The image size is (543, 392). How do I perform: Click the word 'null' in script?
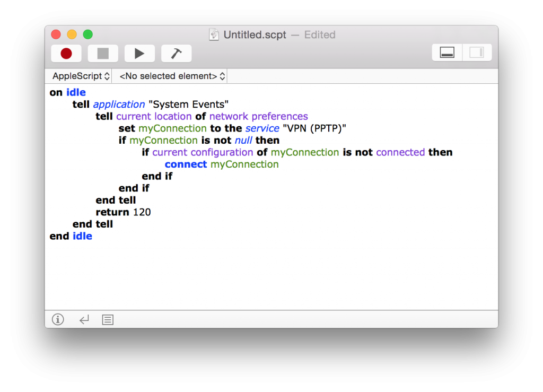click(243, 140)
